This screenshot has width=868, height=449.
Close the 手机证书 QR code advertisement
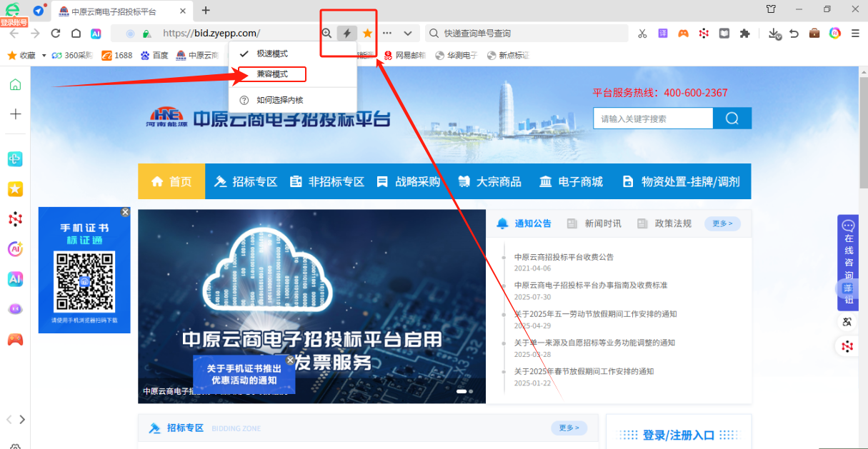(x=126, y=212)
